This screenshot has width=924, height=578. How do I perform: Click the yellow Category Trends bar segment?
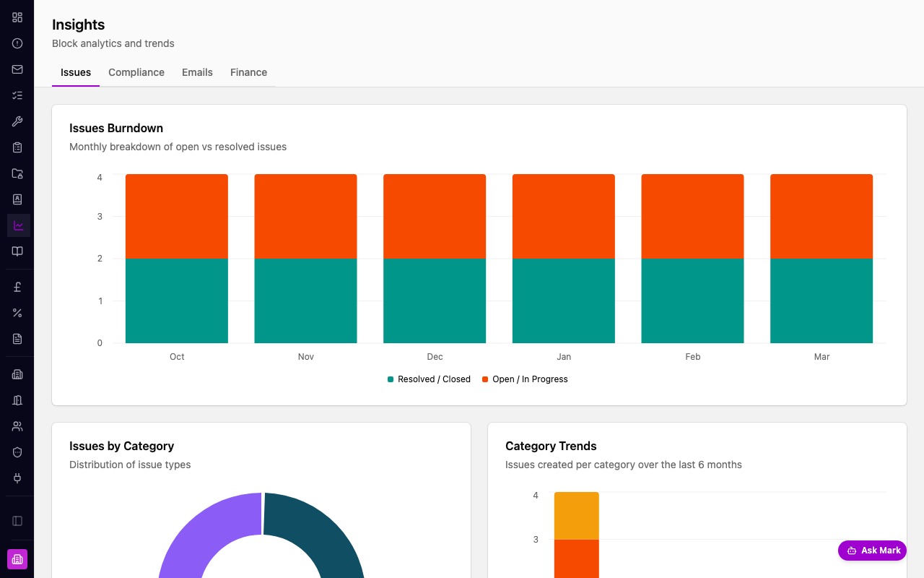click(577, 516)
